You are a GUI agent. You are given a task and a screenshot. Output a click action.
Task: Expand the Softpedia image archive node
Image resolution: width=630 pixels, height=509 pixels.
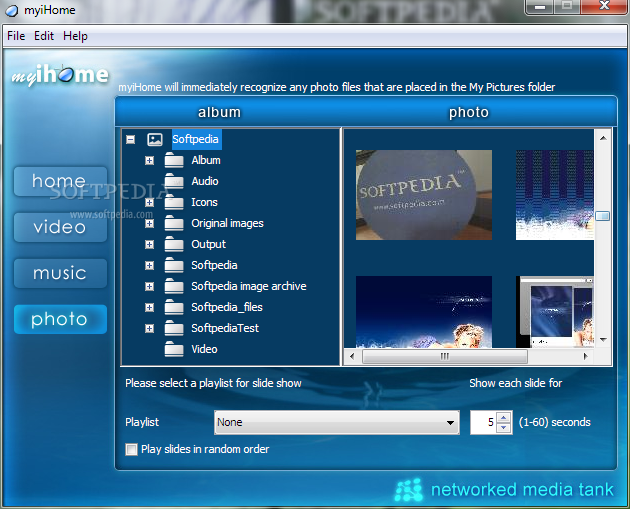pyautogui.click(x=149, y=286)
